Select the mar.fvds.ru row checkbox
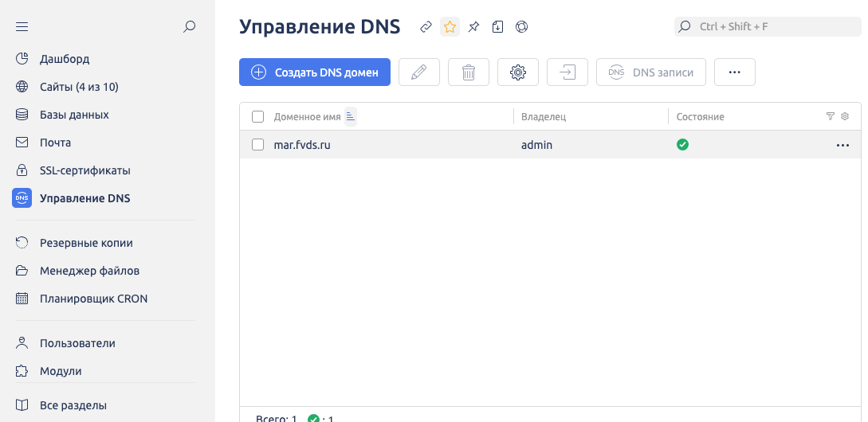 pyautogui.click(x=257, y=145)
